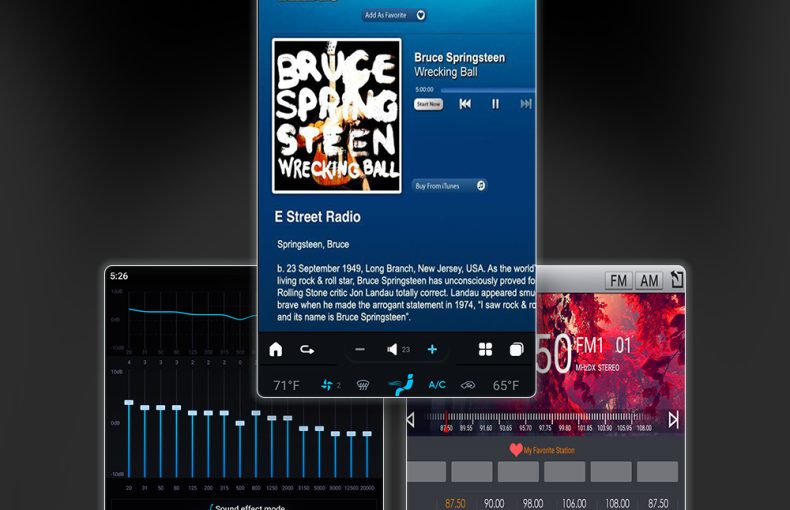
Task: Select the 106.00 preset station
Action: coord(574,503)
